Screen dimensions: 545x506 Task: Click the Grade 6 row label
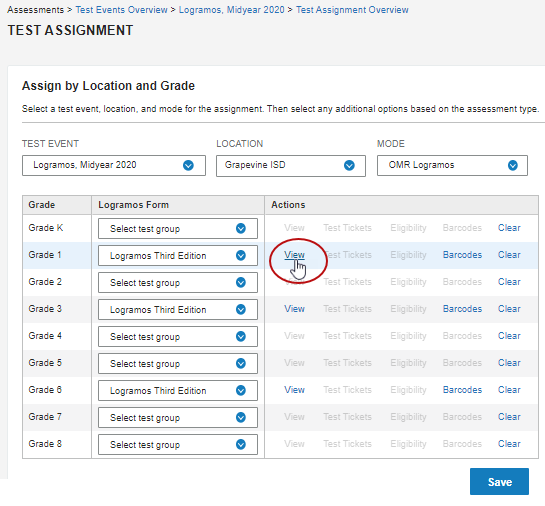45,390
